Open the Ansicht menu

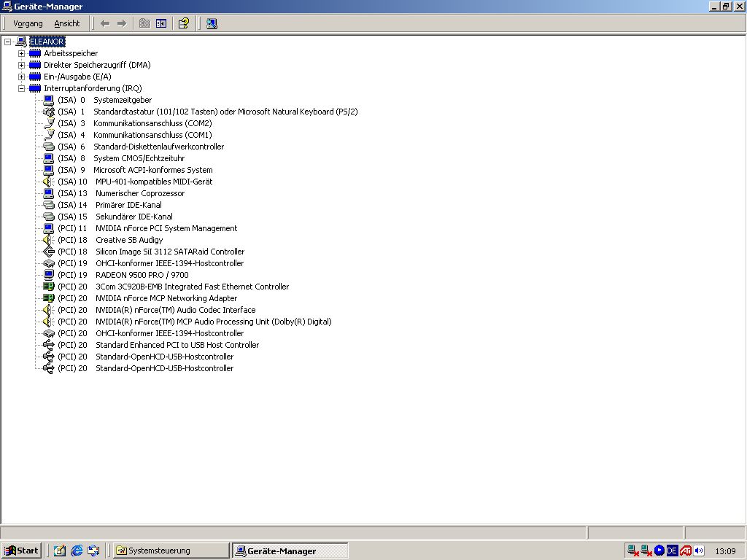[x=67, y=23]
